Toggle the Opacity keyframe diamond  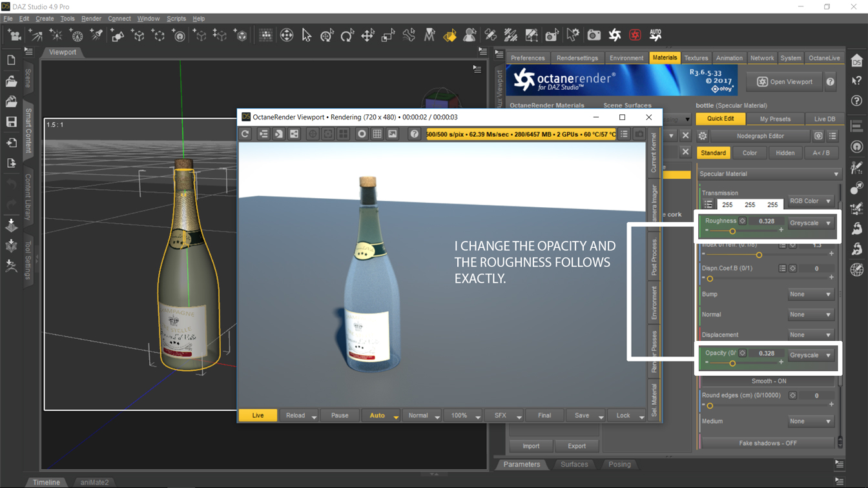[x=743, y=353]
